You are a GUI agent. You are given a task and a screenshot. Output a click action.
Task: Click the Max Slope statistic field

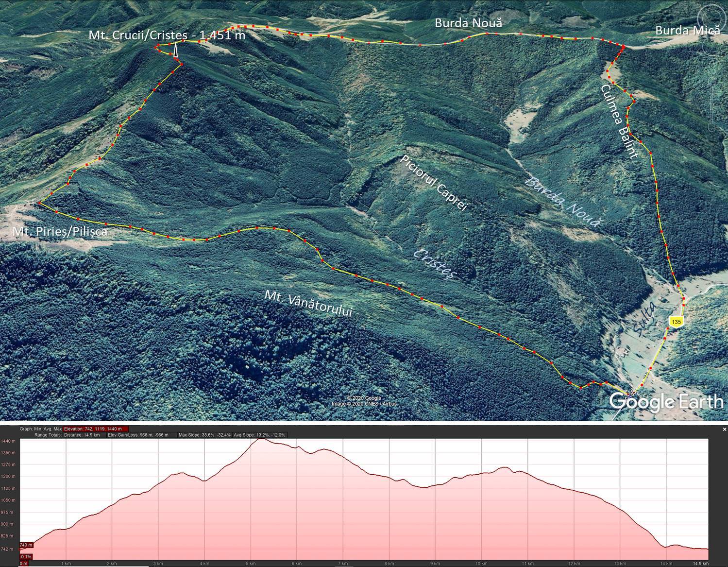(x=204, y=435)
